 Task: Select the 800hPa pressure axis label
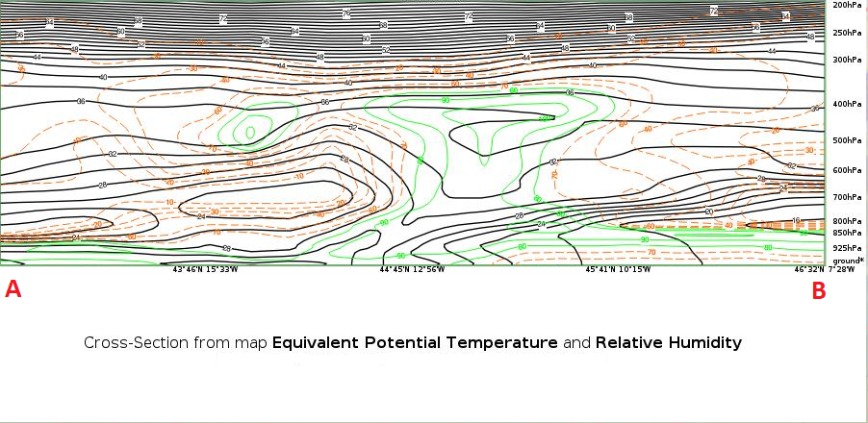pos(846,221)
